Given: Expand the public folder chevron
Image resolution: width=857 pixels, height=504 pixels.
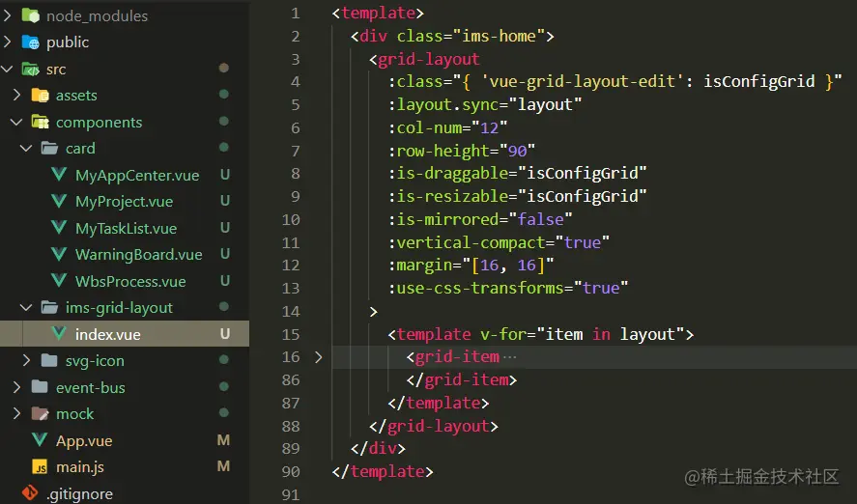Looking at the screenshot, I should (x=7, y=42).
